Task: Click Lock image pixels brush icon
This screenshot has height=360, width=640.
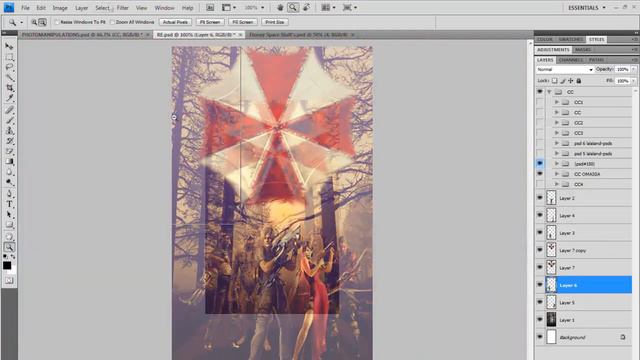Action: [x=562, y=81]
